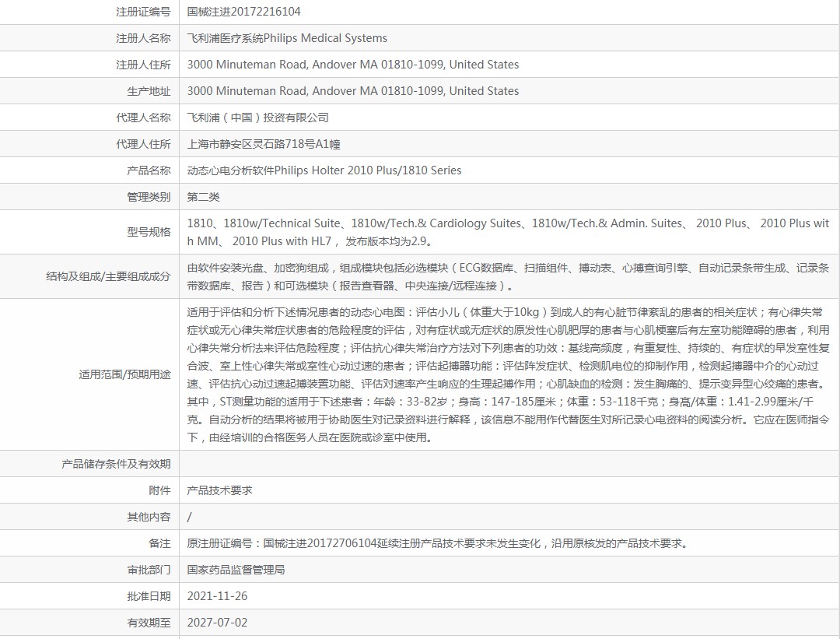Viewport: 840px width, 639px height.
Task: Click the 批准日期 label
Action: [149, 597]
